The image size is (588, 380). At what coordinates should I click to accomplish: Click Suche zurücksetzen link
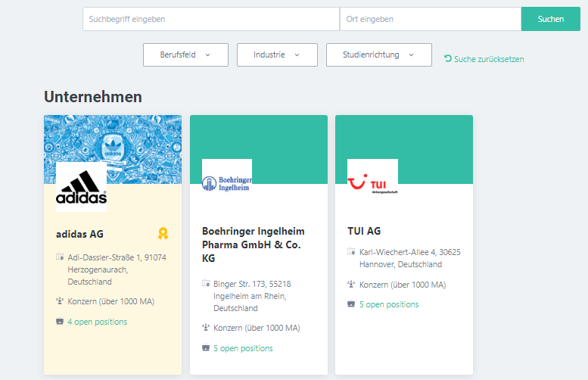[x=489, y=59]
